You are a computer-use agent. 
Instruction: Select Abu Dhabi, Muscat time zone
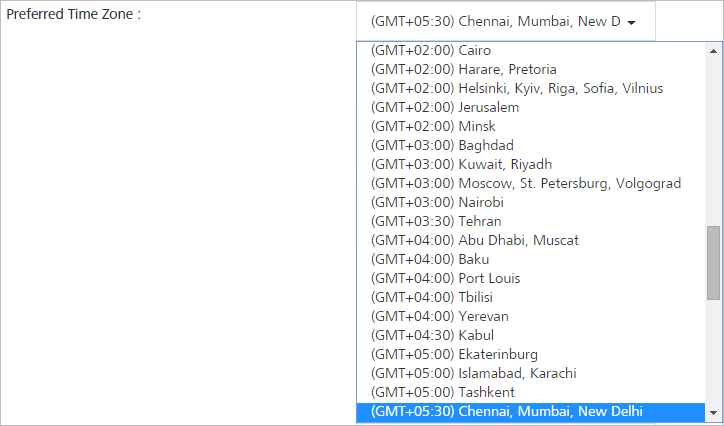(531, 240)
